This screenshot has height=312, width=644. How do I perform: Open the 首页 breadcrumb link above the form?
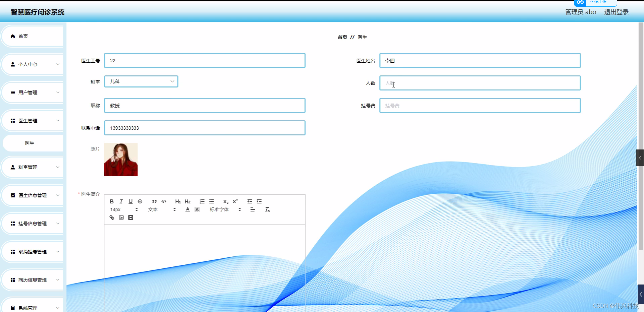(x=342, y=37)
